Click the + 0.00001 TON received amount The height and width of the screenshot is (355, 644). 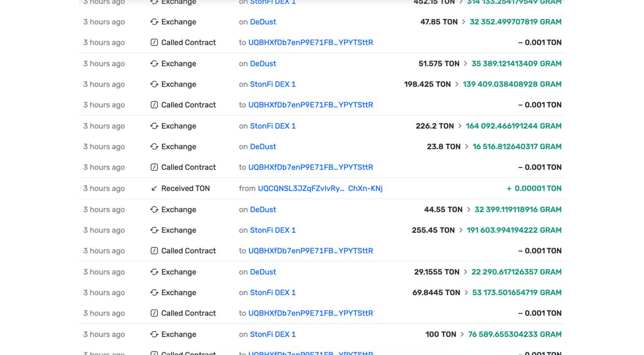[534, 189]
